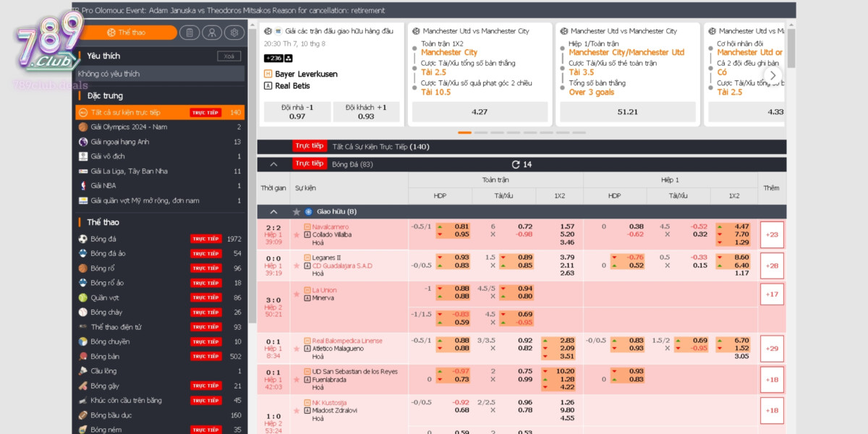Image resolution: width=868 pixels, height=434 pixels.
Task: Click the next arrow on featured carousel
Action: (x=773, y=75)
